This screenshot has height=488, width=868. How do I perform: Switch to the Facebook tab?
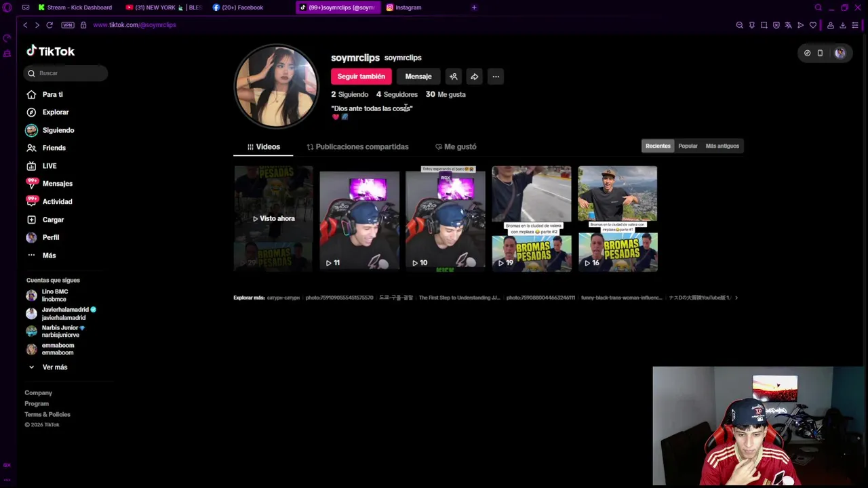[239, 7]
